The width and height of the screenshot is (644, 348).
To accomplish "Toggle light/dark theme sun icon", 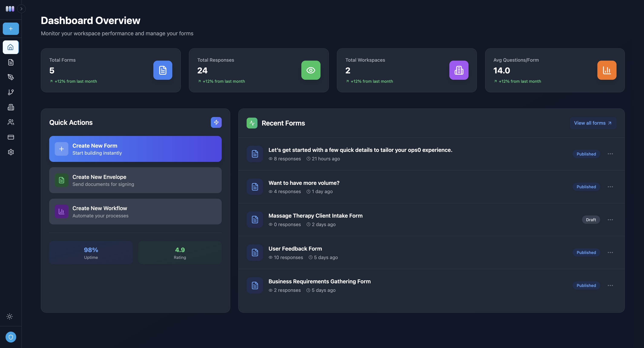I will click(10, 317).
